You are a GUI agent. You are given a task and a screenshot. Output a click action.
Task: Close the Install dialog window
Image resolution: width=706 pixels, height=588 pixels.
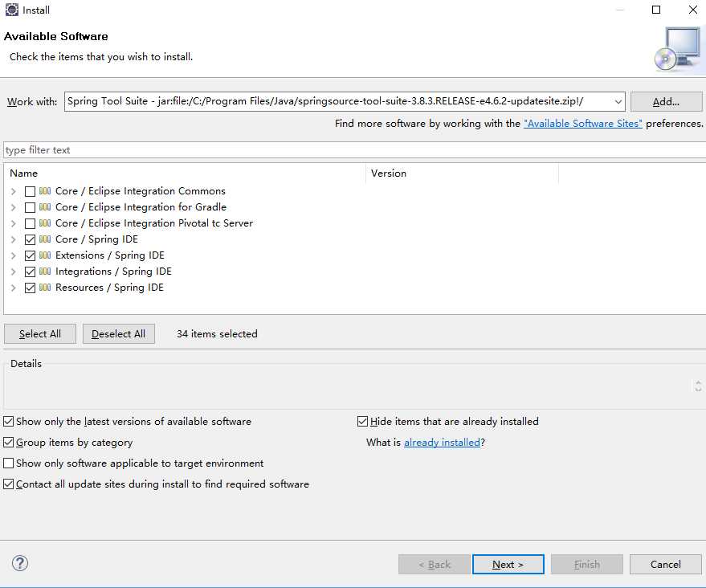(x=693, y=10)
